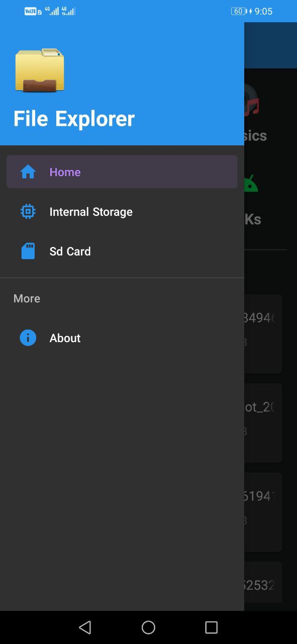Image resolution: width=297 pixels, height=644 pixels.
Task: Tap the blue SD card icon
Action: (x=28, y=251)
